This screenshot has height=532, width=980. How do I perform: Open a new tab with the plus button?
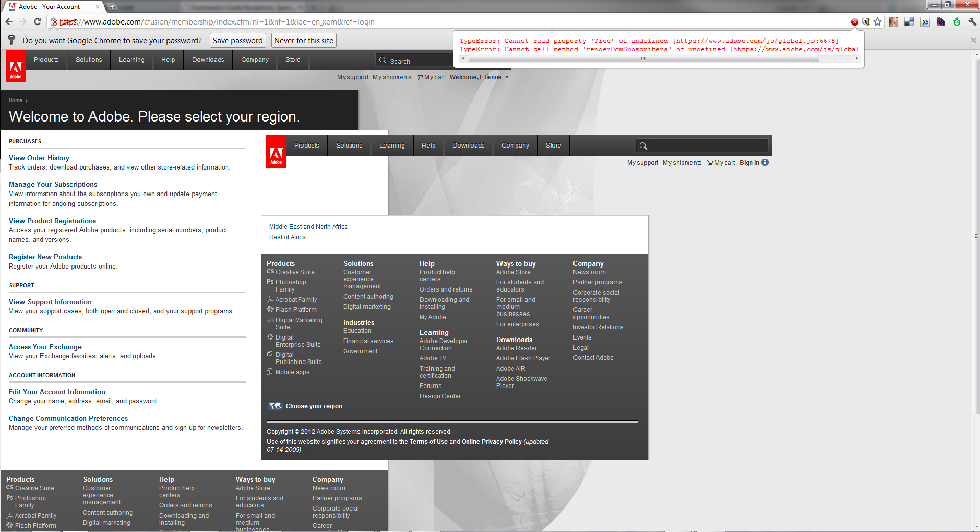[112, 7]
